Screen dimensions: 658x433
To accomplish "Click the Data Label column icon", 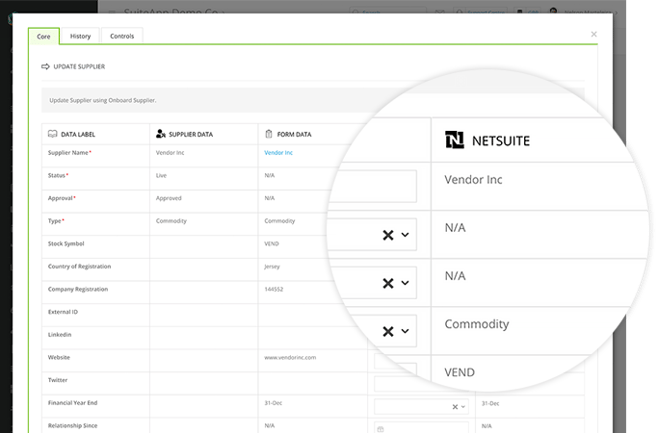I will click(x=52, y=133).
